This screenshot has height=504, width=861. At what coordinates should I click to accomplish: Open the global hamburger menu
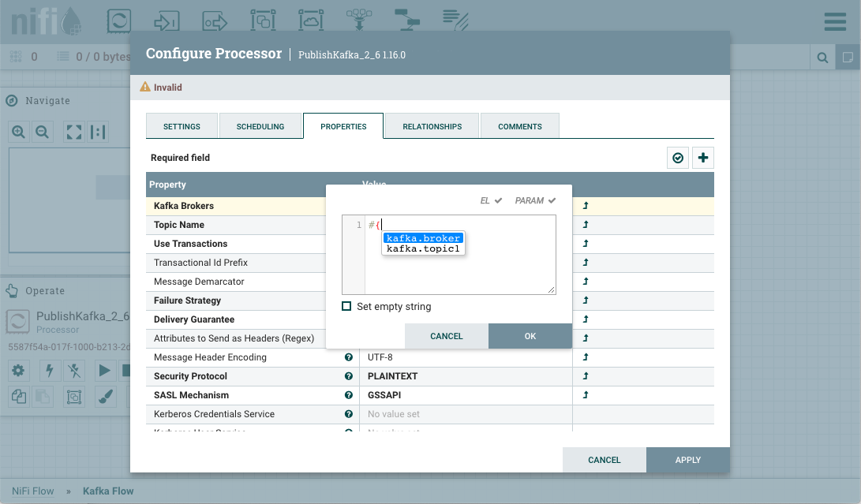[x=835, y=21]
